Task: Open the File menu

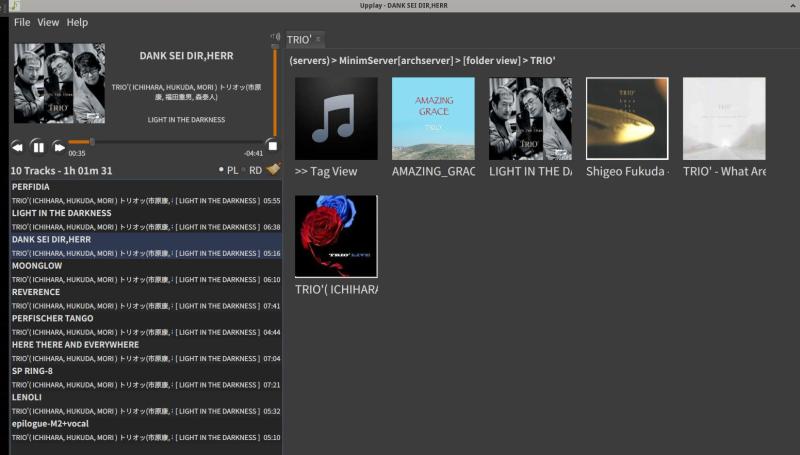Action: click(x=22, y=22)
